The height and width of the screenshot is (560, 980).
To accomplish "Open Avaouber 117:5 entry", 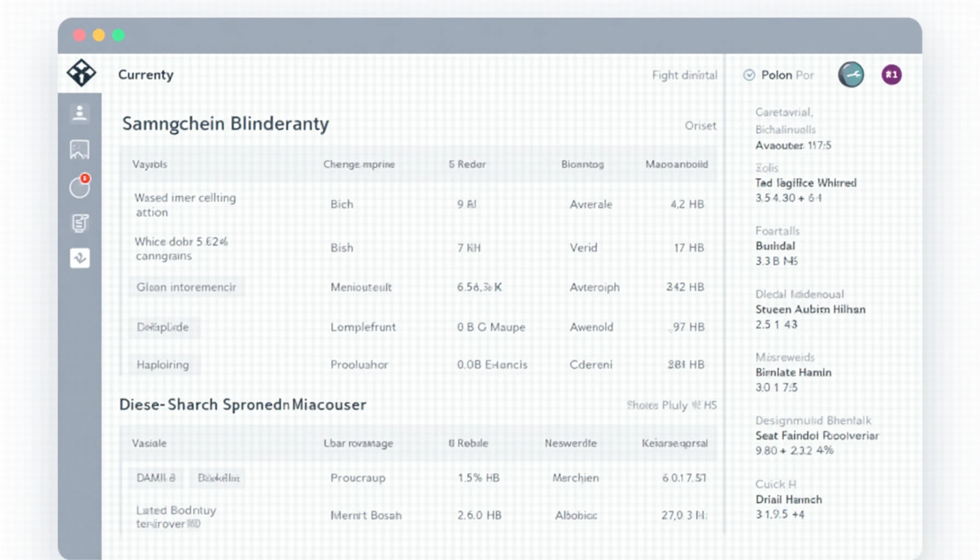I will pos(793,145).
